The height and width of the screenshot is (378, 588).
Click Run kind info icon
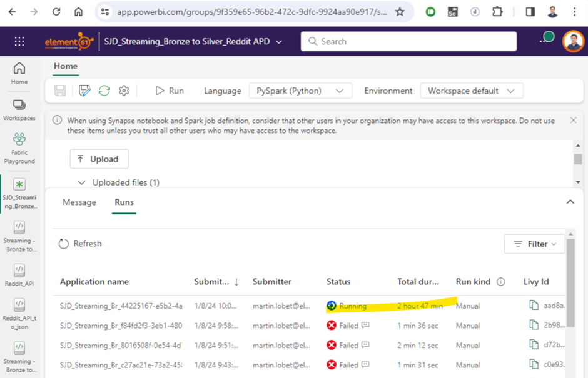pos(500,282)
